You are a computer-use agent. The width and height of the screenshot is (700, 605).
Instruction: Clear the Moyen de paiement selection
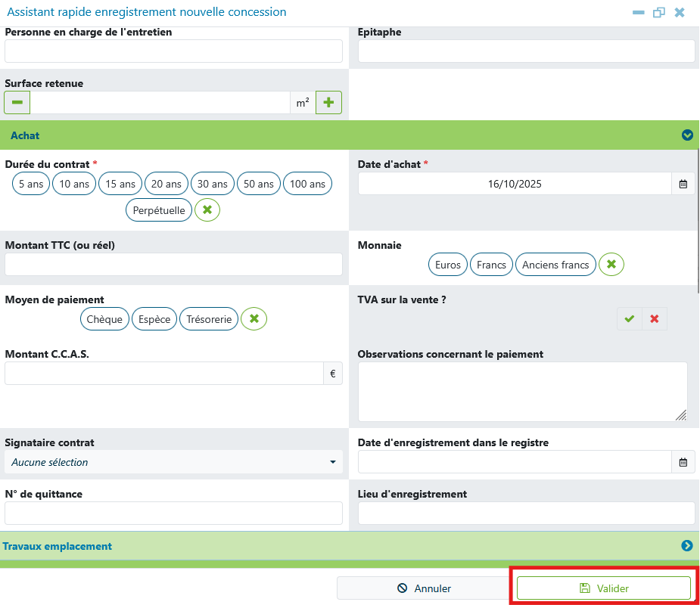pyautogui.click(x=254, y=318)
